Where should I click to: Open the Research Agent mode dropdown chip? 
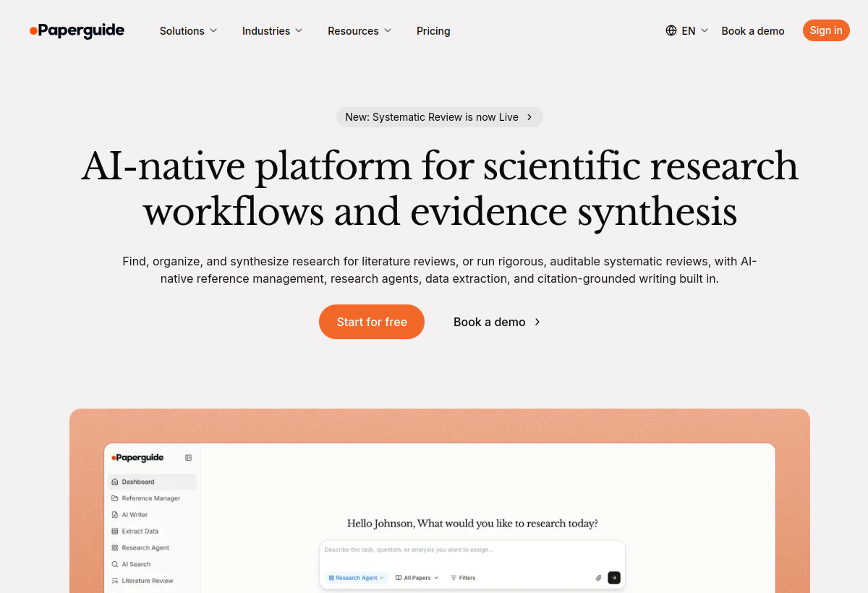tap(357, 578)
